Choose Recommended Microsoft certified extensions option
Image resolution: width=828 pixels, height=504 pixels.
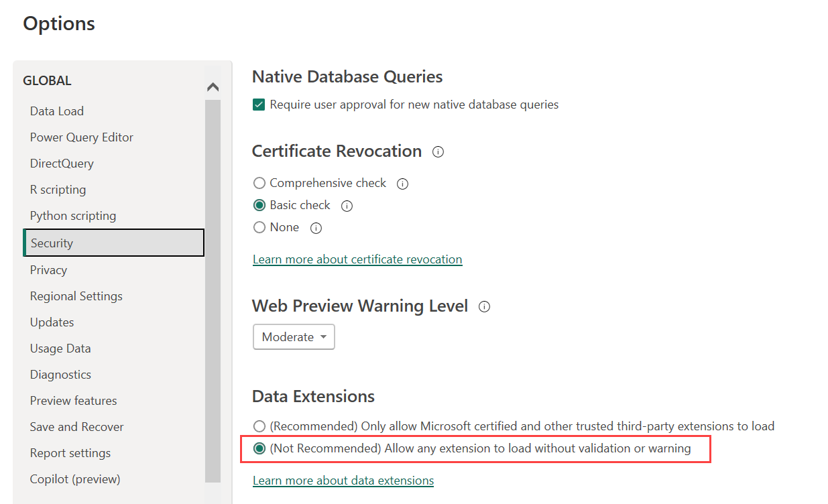coord(259,426)
